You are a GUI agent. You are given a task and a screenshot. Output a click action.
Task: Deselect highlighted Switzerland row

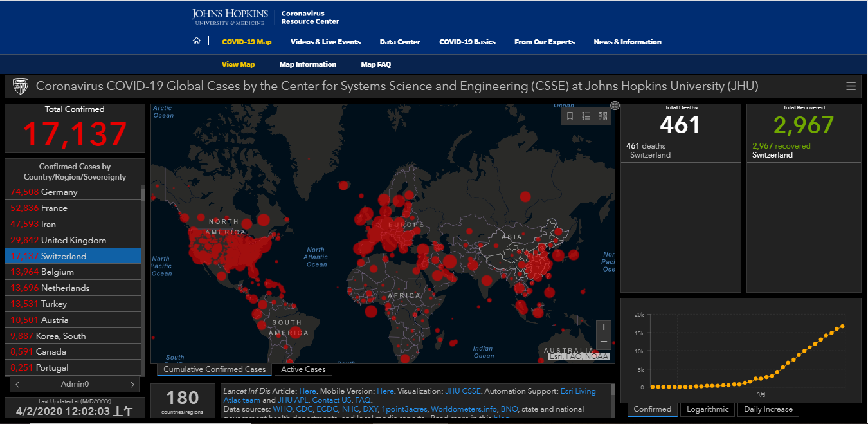pos(73,256)
